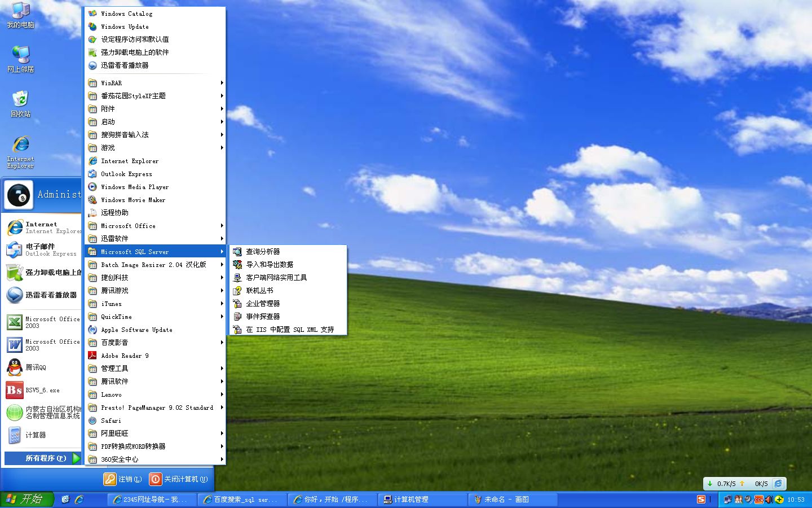Open 联机丛书 help entry
This screenshot has width=812, height=508.
pos(288,291)
